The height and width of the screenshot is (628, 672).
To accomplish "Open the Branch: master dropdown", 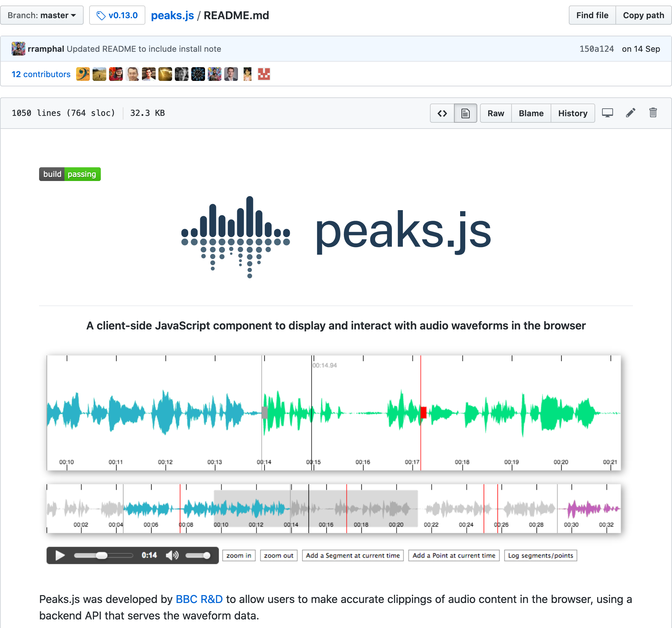I will pos(42,15).
